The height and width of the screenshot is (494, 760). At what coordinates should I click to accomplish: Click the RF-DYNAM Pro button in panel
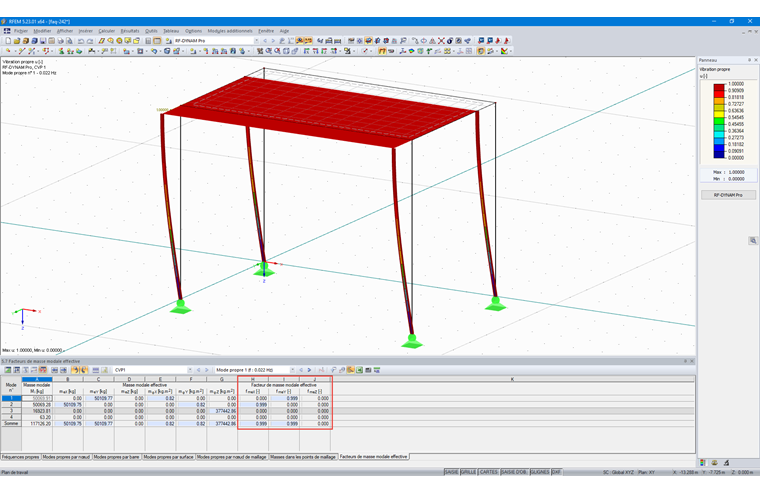pyautogui.click(x=728, y=195)
